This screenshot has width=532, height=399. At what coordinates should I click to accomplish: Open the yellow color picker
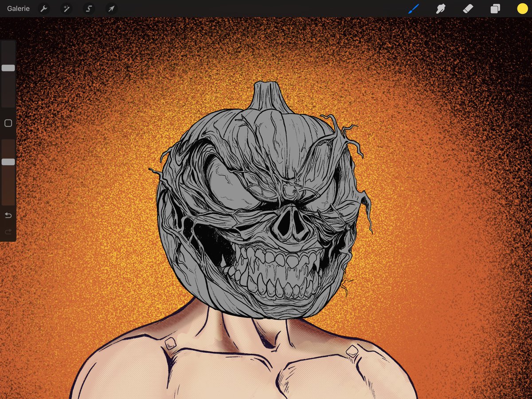pyautogui.click(x=522, y=8)
